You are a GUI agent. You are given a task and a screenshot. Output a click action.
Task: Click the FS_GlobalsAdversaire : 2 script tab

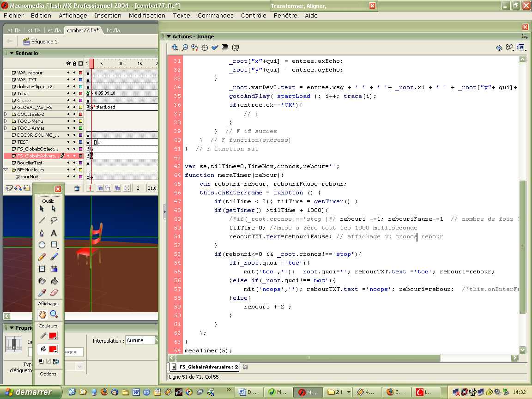point(205,367)
